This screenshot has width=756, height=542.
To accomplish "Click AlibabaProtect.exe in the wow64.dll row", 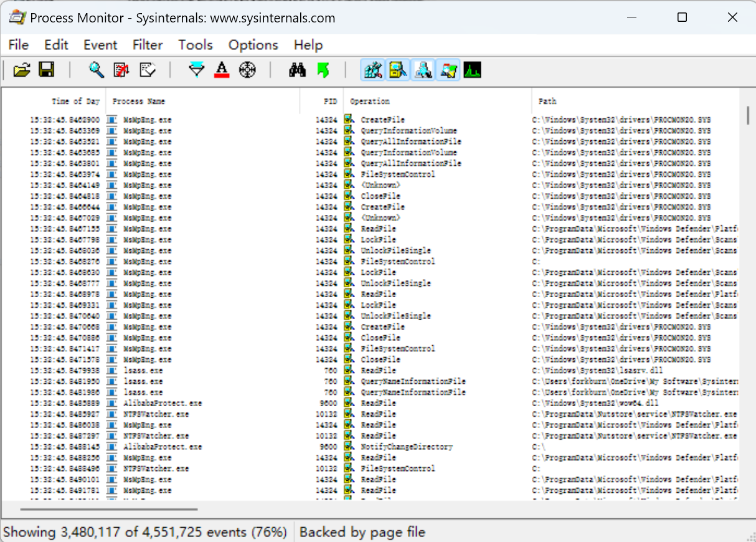I will click(x=163, y=403).
